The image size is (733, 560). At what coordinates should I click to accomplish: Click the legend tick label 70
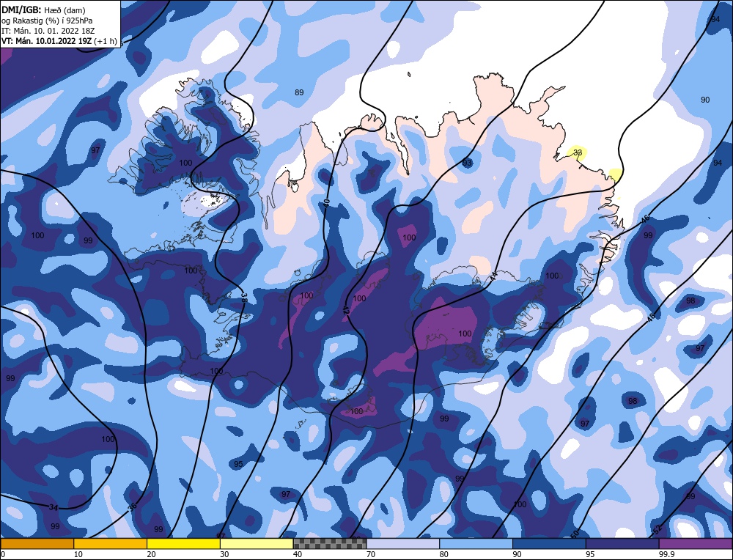371,554
